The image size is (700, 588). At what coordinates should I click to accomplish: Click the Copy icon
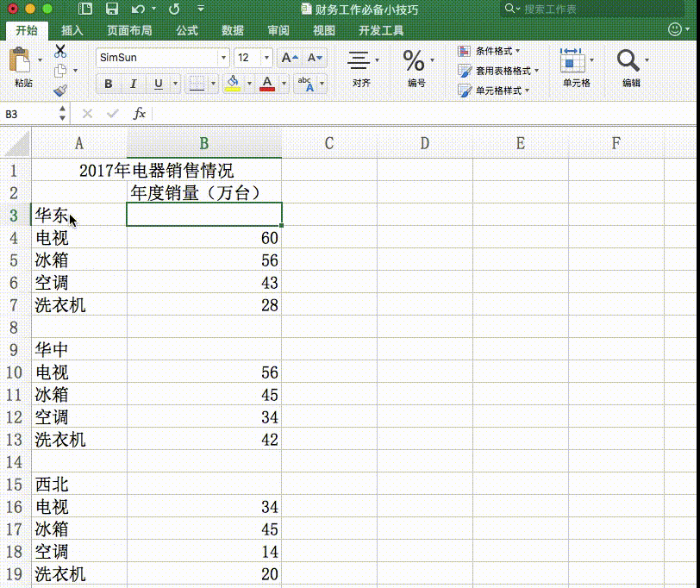click(60, 71)
